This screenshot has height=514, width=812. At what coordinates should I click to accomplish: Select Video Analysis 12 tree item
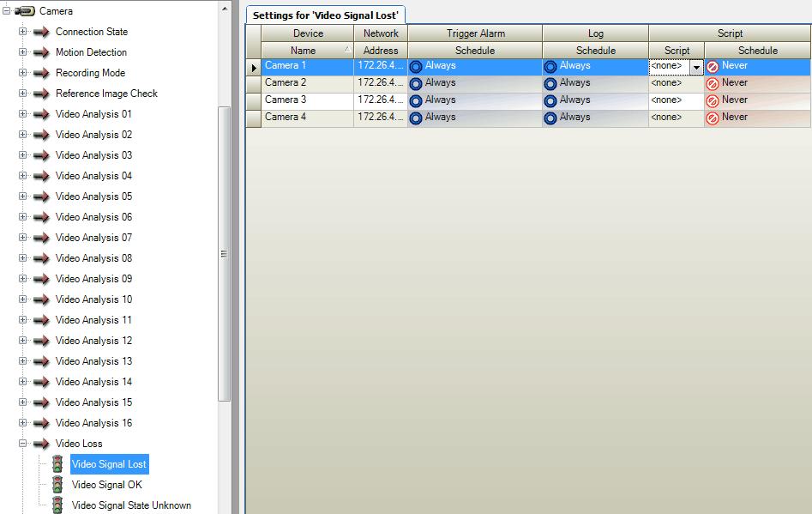point(93,341)
